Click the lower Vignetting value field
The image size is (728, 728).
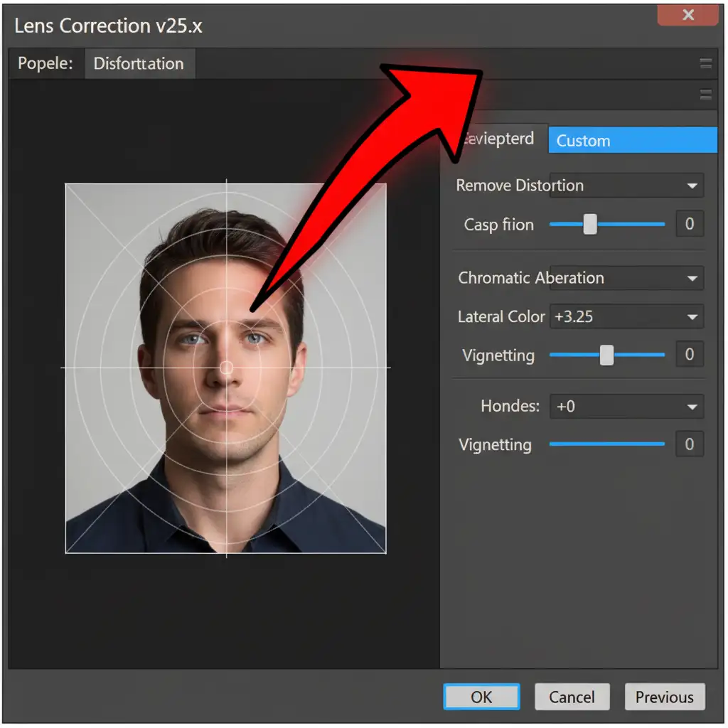click(x=689, y=445)
